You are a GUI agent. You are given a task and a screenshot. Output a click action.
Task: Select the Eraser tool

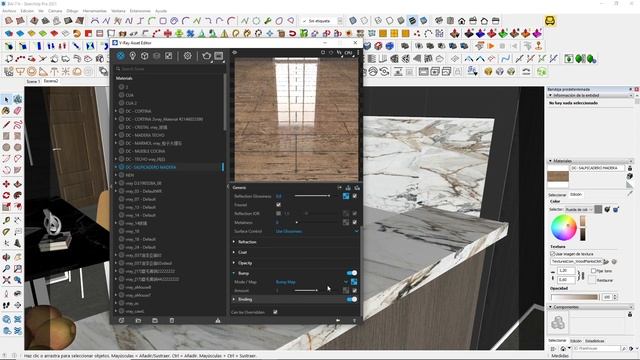click(18, 110)
